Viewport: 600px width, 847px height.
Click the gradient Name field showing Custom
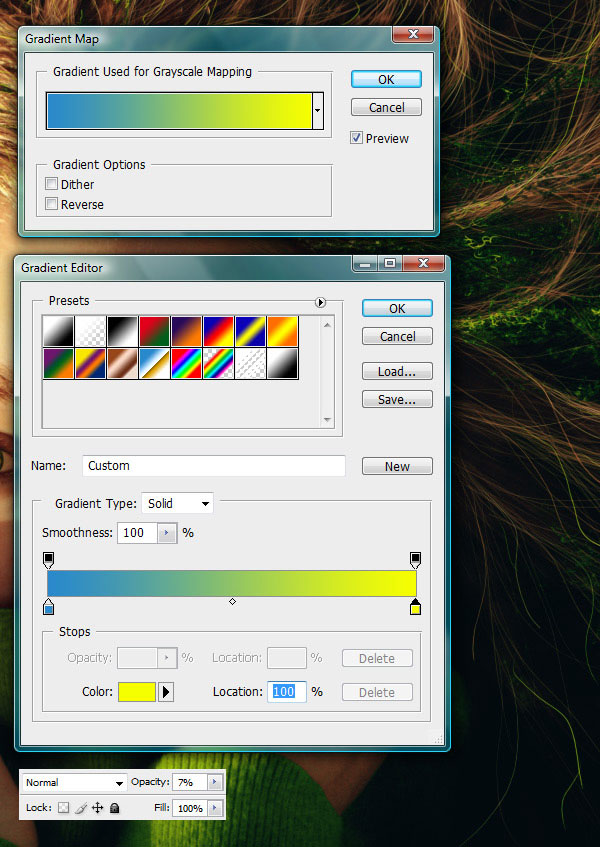[x=214, y=466]
